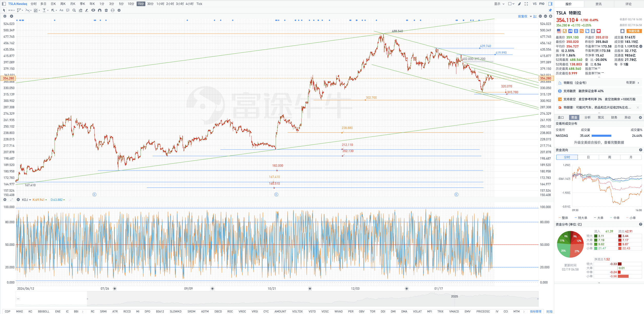
Task: Switch to 财务 financials tab
Action: [614, 117]
